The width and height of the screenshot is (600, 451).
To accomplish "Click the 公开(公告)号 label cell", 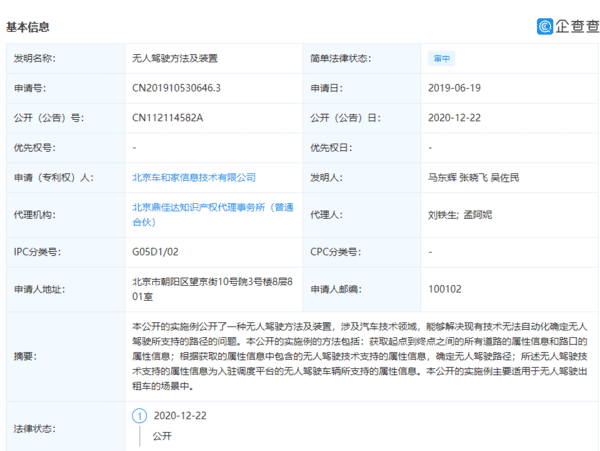I will pos(65,118).
